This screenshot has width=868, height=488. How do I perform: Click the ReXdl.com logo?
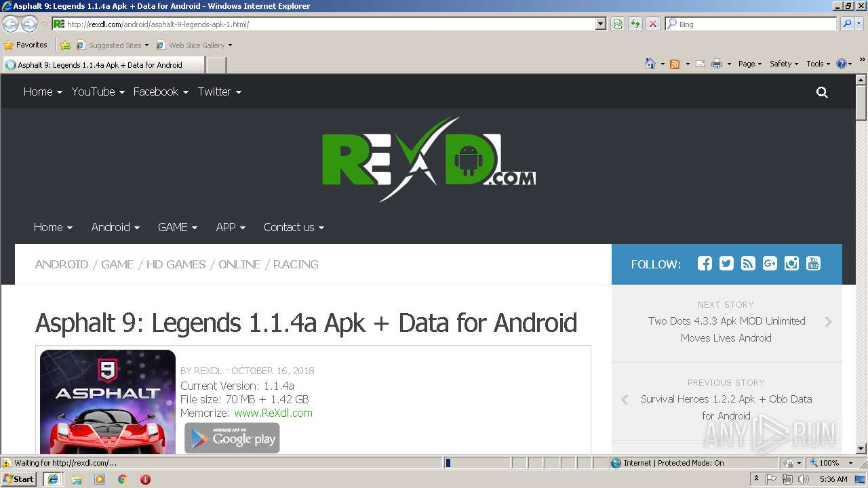coord(429,160)
